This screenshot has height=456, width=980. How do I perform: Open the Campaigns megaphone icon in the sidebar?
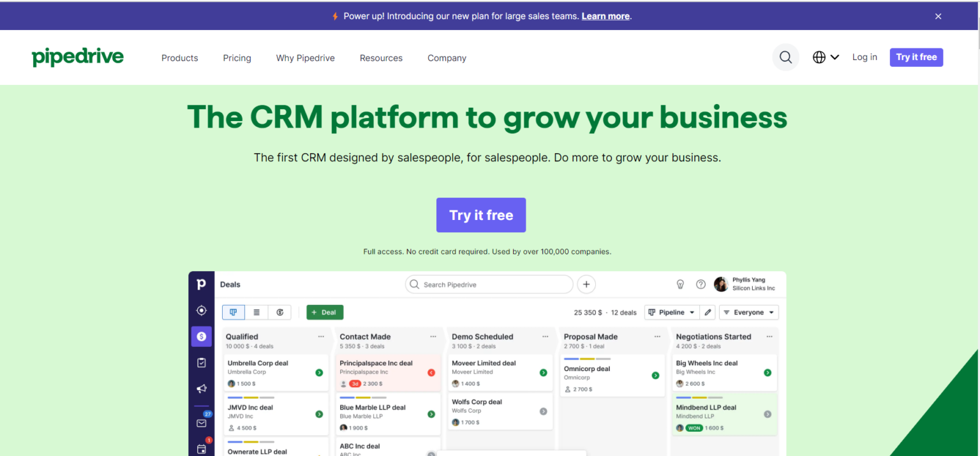click(x=202, y=388)
